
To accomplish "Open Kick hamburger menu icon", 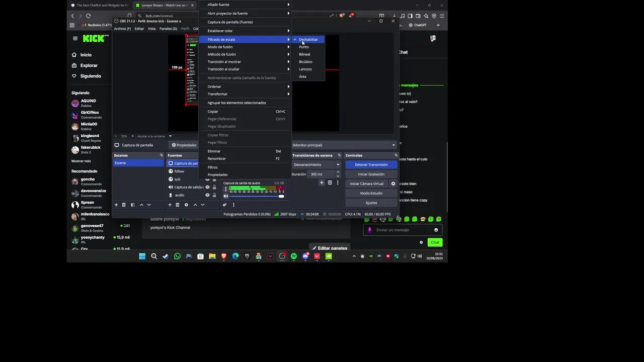I will pos(75,38).
